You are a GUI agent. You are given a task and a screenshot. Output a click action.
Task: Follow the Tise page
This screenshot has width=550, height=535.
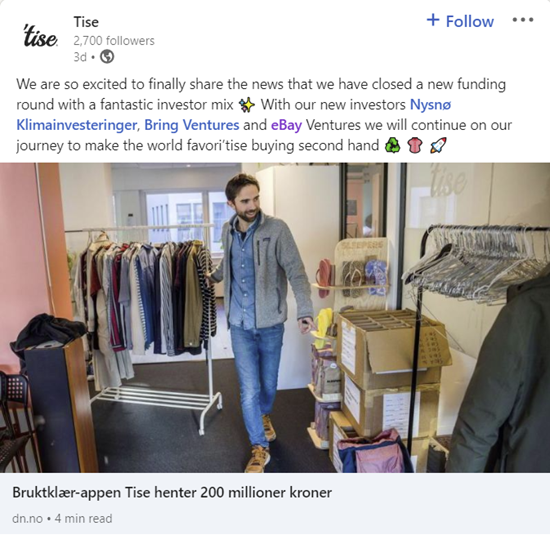[x=460, y=21]
